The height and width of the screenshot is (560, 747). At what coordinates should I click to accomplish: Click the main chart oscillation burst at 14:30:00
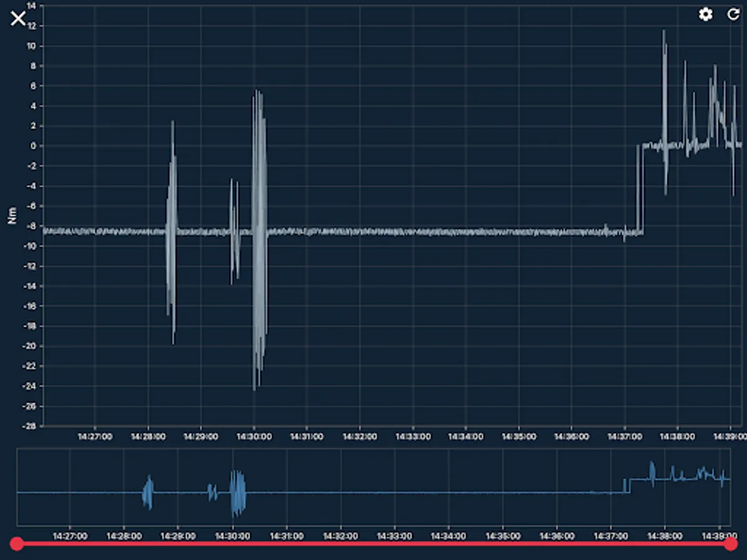(x=260, y=240)
